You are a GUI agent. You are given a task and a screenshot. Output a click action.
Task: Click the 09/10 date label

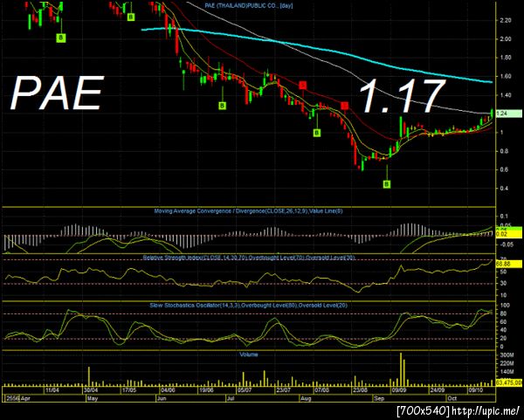pos(476,390)
